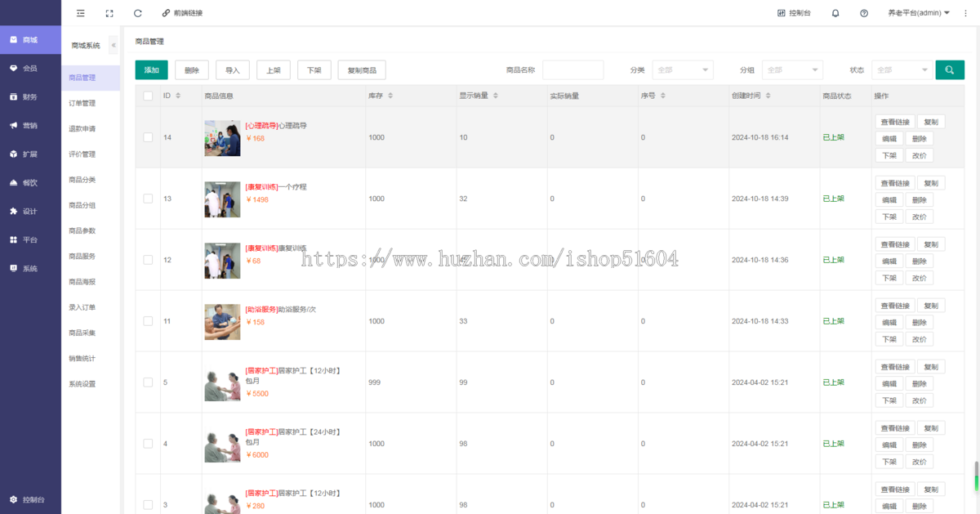Check the row with ID 13
980x514 pixels.
point(148,199)
